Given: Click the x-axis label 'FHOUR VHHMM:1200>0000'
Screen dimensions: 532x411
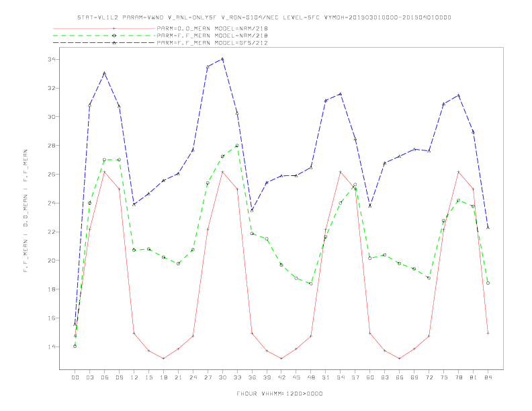Looking at the screenshot, I should coord(279,394).
